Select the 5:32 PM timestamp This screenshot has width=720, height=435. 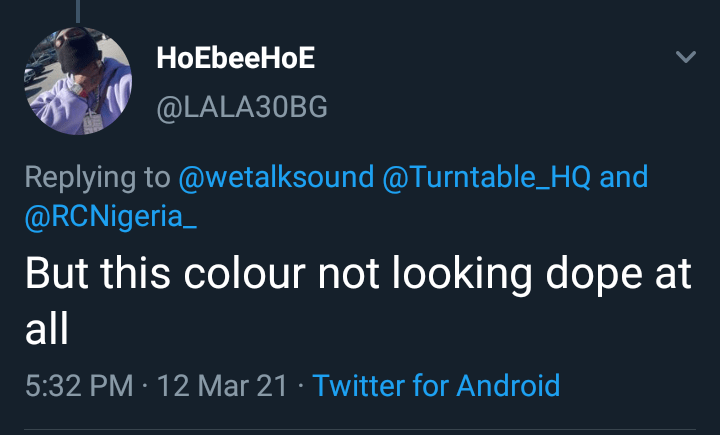(78, 385)
